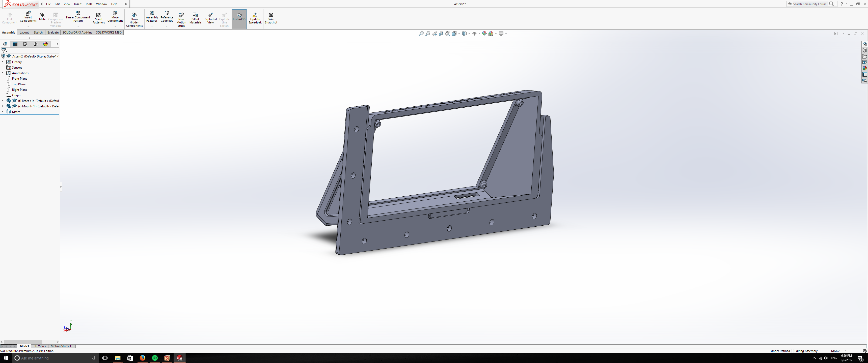Open ConfigurationManager tab
This screenshot has width=868, height=363.
tap(25, 44)
